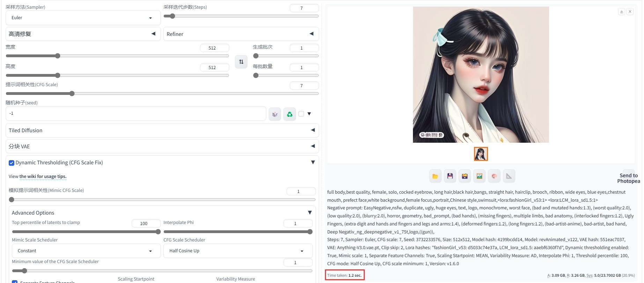Image resolution: width=644 pixels, height=283 pixels.
Task: Click the save zip archive icon
Action: tap(465, 176)
